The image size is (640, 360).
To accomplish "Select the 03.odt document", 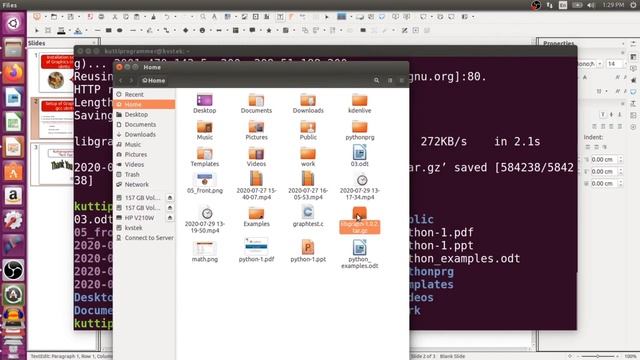I will 360,156.
